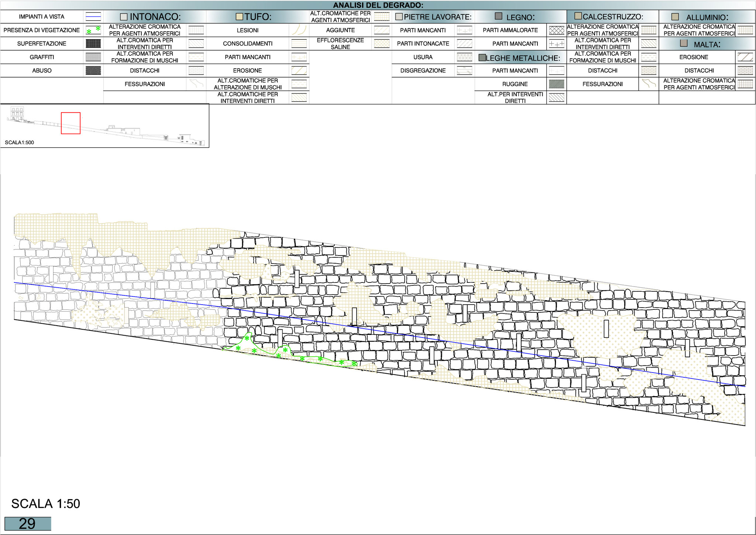
Task: Click the Lesioni crack symbol under Tufo
Action: (x=299, y=30)
